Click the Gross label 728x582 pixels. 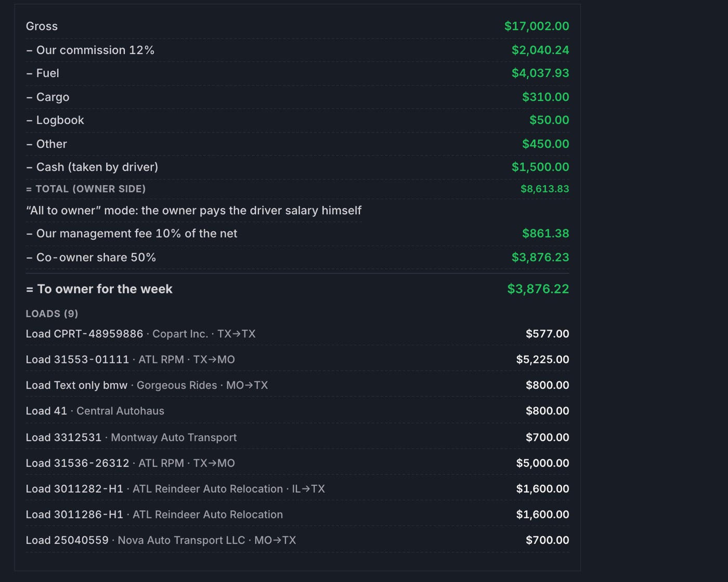[42, 26]
